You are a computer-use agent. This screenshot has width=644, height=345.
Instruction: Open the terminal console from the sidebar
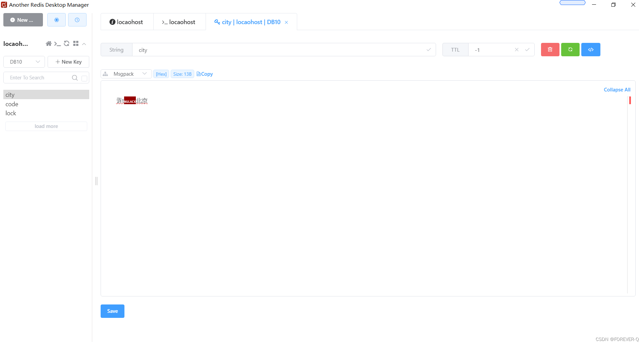57,44
